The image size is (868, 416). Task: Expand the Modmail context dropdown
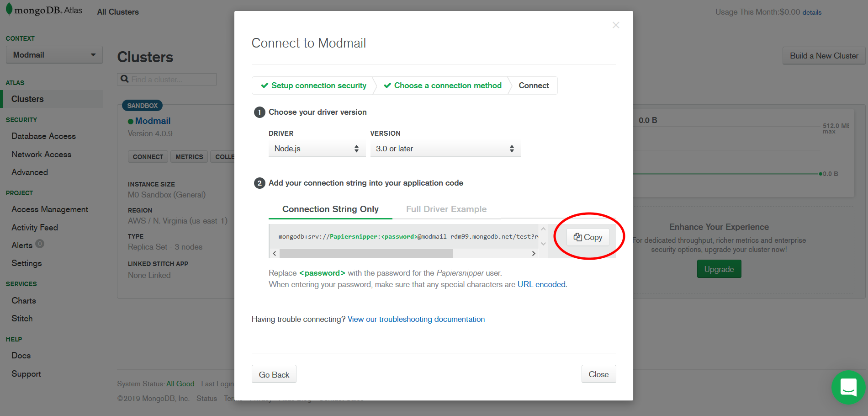pyautogui.click(x=54, y=55)
